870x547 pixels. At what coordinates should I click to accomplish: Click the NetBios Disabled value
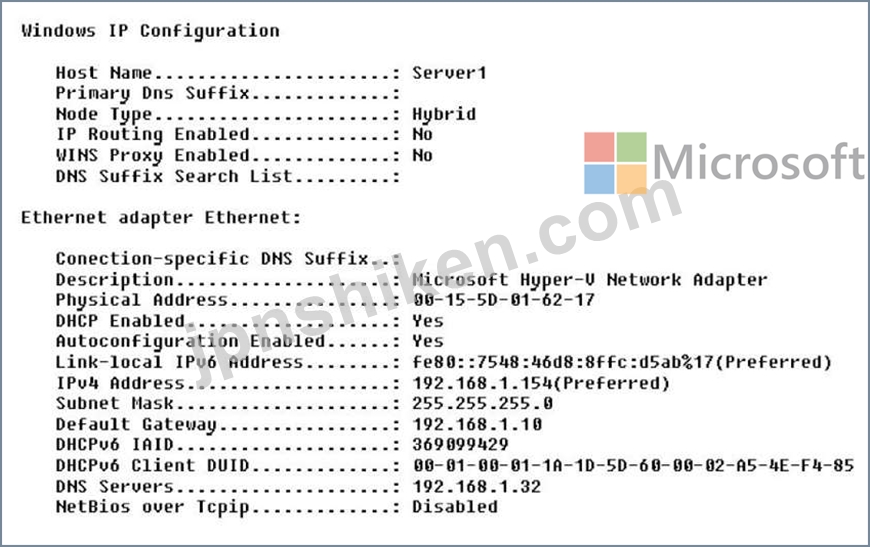pos(455,507)
